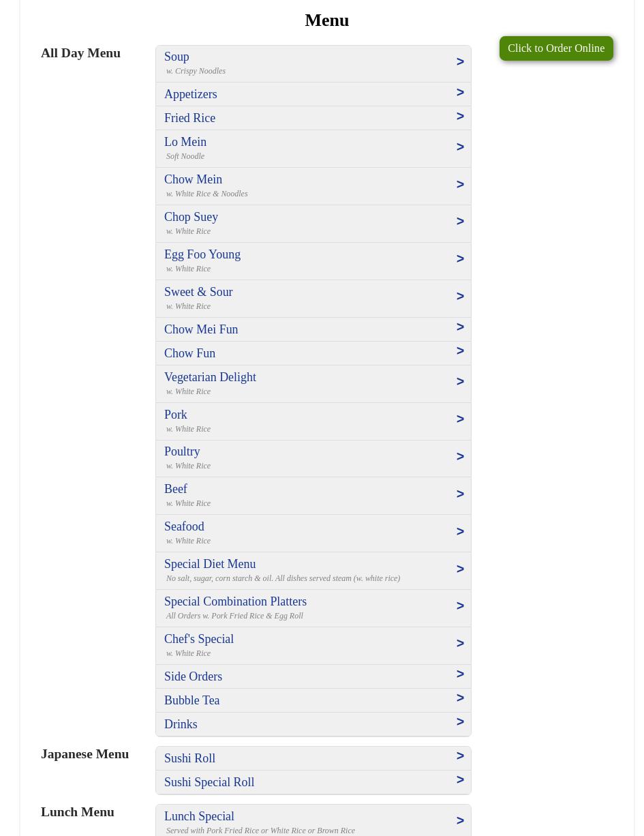Expand the Chef's Special arrow

(460, 644)
